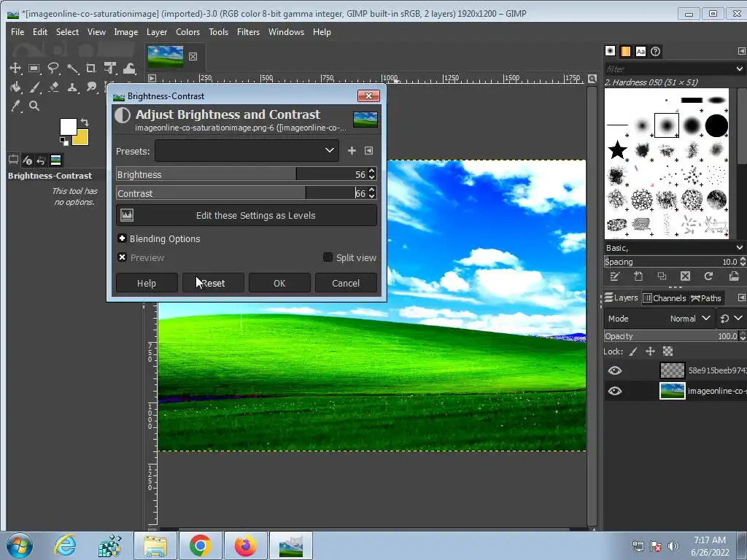Expand Blending Options section
Viewport: 747px width, 560px height.
pos(122,238)
